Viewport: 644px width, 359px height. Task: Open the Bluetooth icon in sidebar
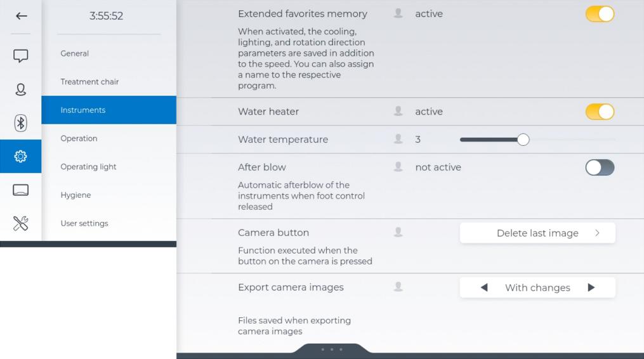coord(21,123)
